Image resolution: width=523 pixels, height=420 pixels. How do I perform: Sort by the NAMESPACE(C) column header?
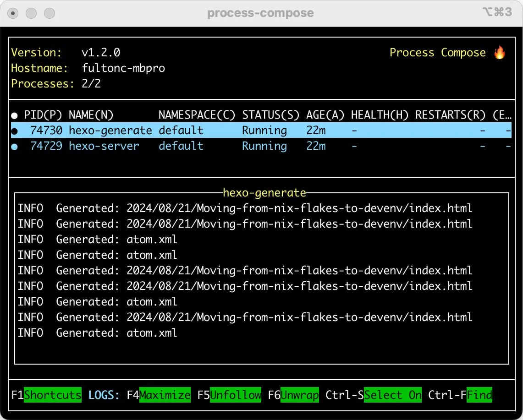(197, 115)
